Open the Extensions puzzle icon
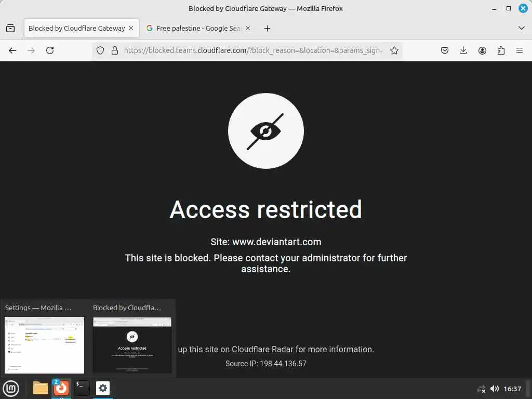The height and width of the screenshot is (399, 532). pyautogui.click(x=501, y=50)
